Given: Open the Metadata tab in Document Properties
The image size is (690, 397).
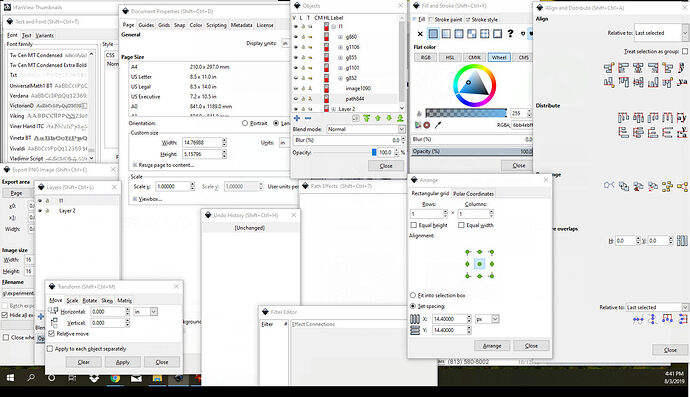Looking at the screenshot, I should point(242,25).
